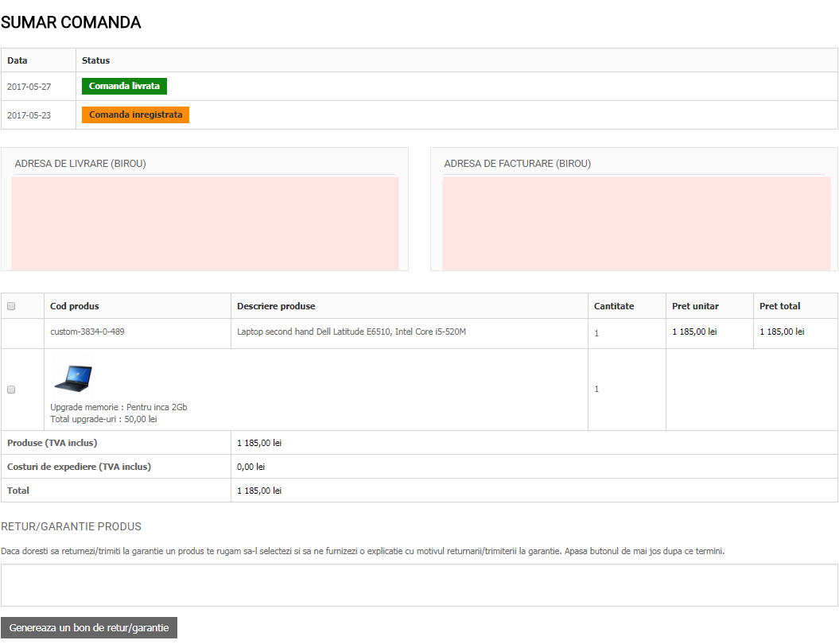The height and width of the screenshot is (644, 839).
Task: Click the Costuri de expediere (TVA inclus) label
Action: 80,467
